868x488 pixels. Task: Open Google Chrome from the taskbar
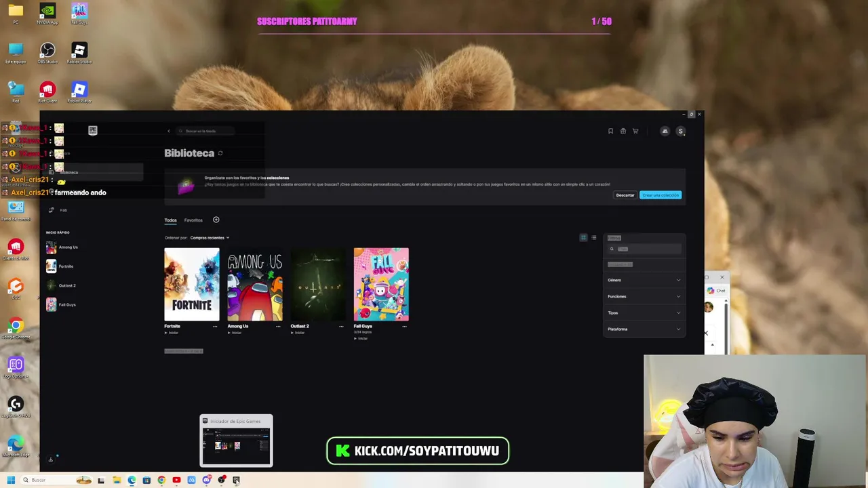[x=161, y=480]
